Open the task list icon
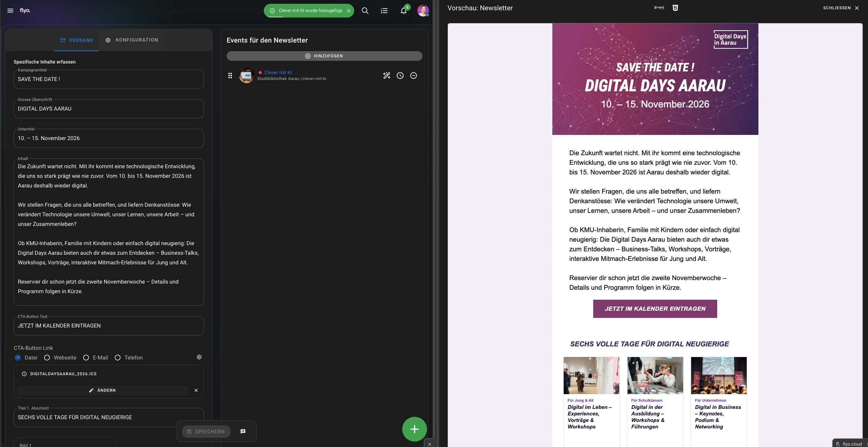This screenshot has height=447, width=868. pyautogui.click(x=384, y=11)
